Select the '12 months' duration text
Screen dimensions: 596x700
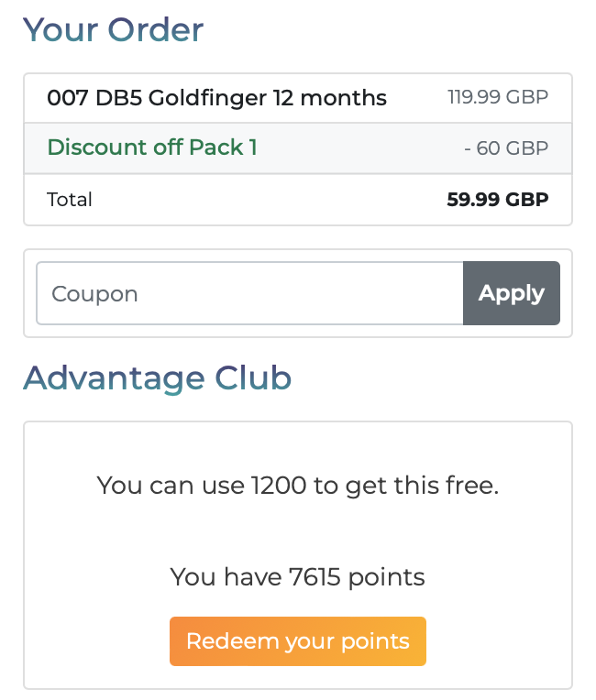[x=330, y=98]
